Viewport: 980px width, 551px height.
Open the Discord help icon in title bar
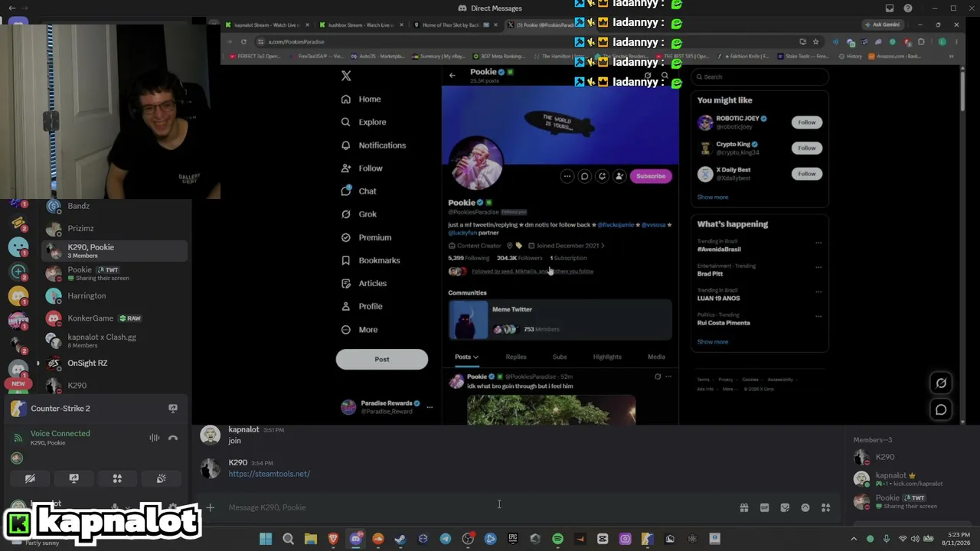point(908,8)
